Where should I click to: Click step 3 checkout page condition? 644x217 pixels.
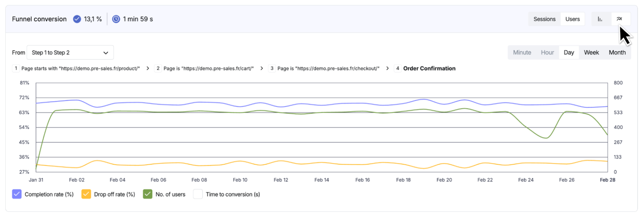(328, 69)
